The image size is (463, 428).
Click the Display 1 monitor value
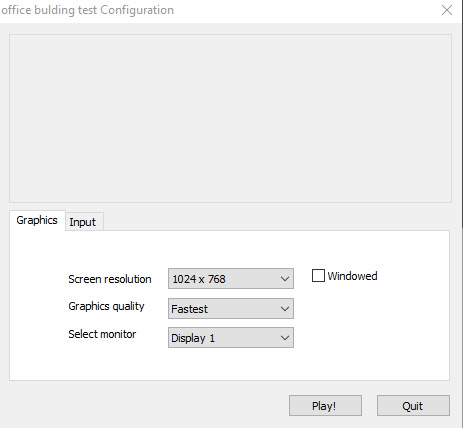(193, 338)
